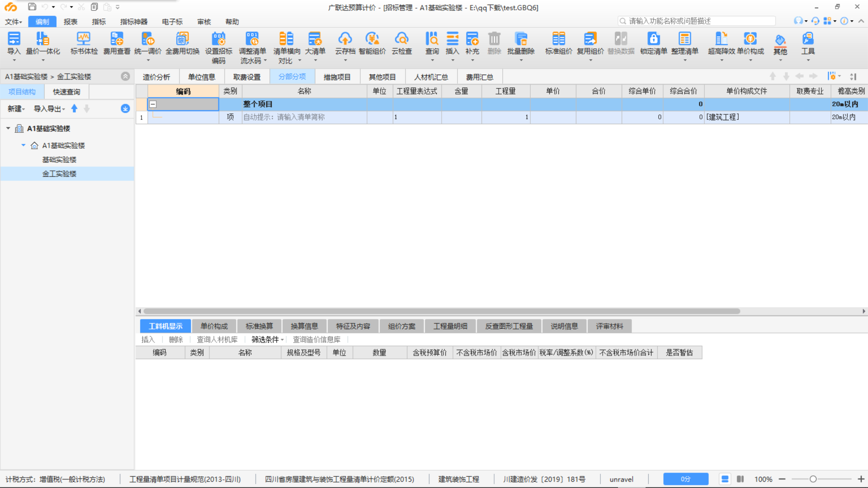
Task: Open 费用查看 viewer
Action: 117,43
